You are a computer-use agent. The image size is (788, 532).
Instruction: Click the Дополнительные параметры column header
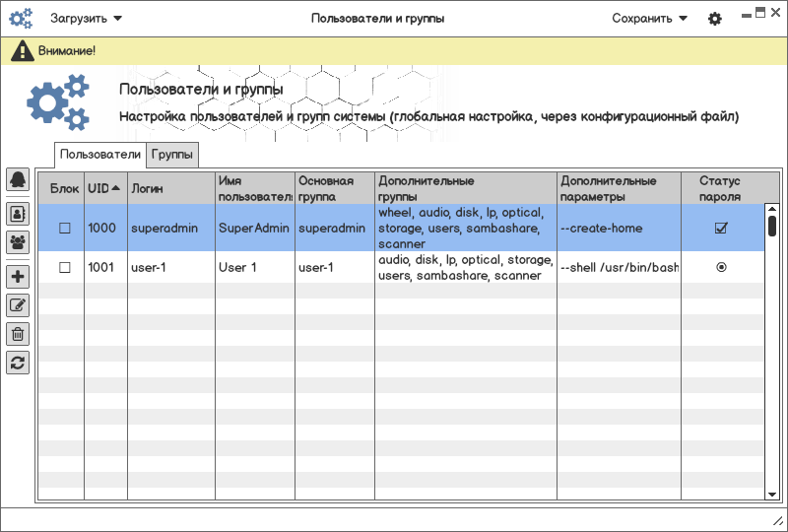[620, 188]
